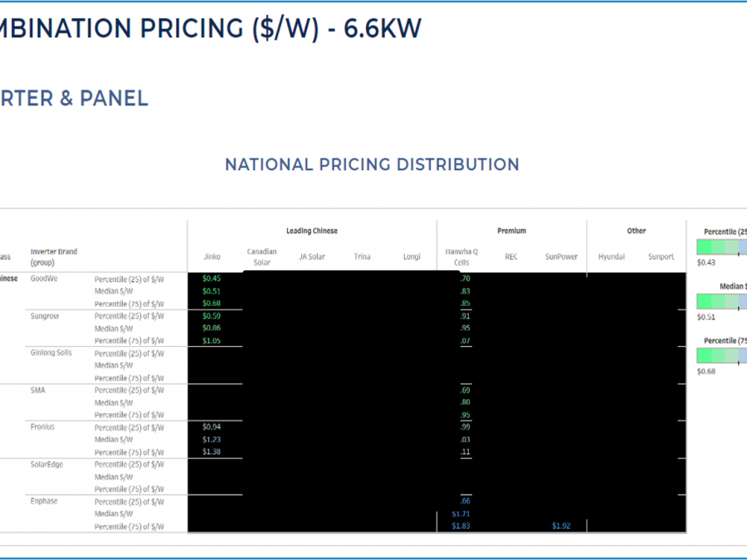Click the Hanwha Q Cells column header
The height and width of the screenshot is (560, 747).
pyautogui.click(x=461, y=256)
